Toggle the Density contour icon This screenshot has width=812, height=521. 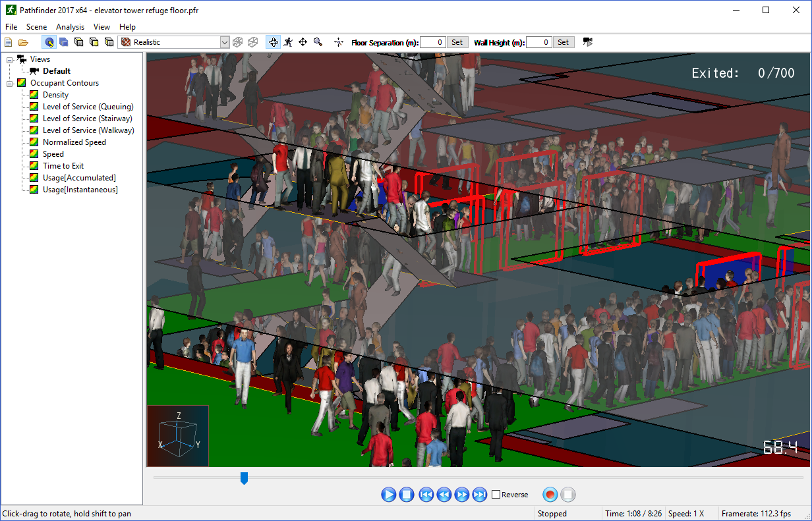click(x=36, y=95)
